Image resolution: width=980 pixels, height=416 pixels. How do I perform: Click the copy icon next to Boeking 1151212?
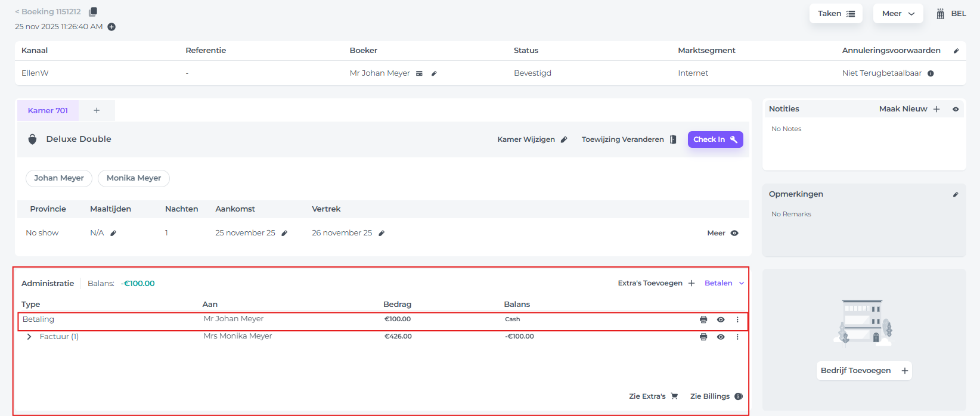(x=93, y=12)
